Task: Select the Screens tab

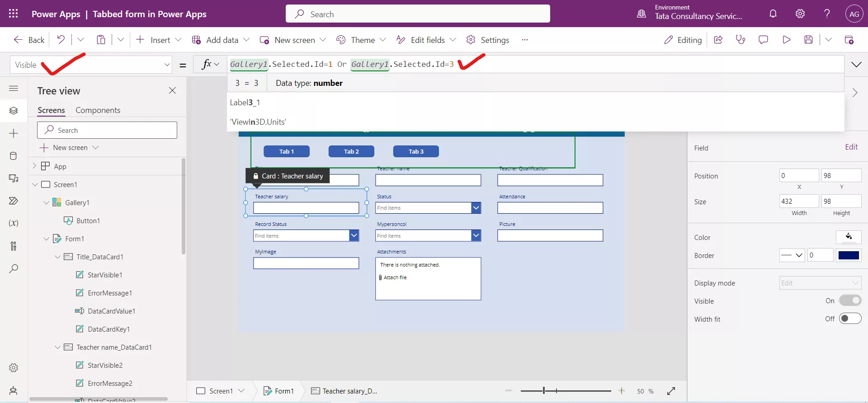Action: point(51,110)
